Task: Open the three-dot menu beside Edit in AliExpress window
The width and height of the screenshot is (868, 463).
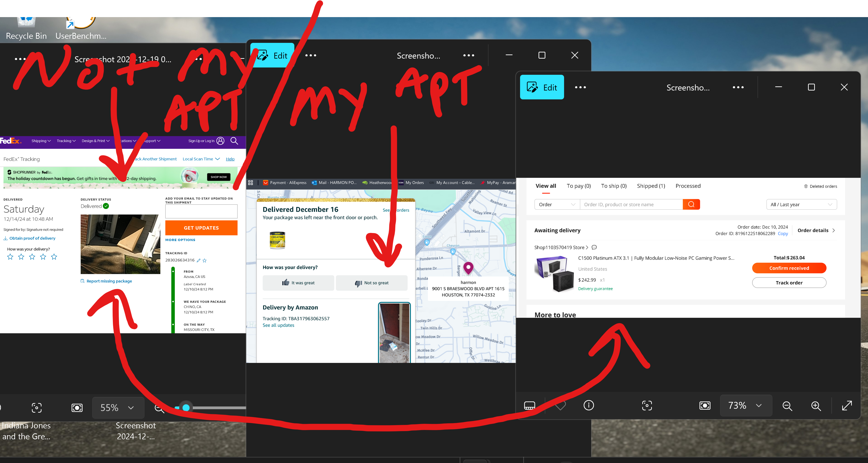Action: point(580,87)
